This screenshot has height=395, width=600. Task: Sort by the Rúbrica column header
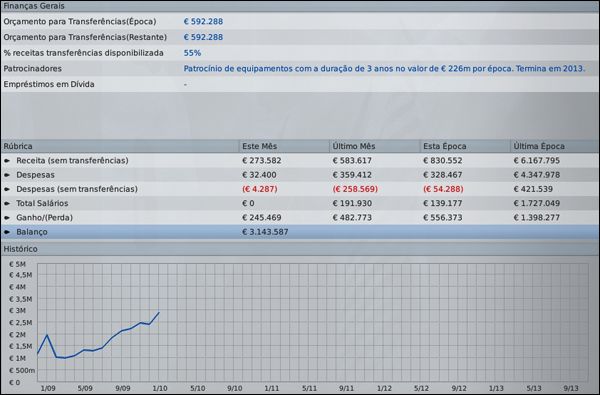tap(120, 146)
